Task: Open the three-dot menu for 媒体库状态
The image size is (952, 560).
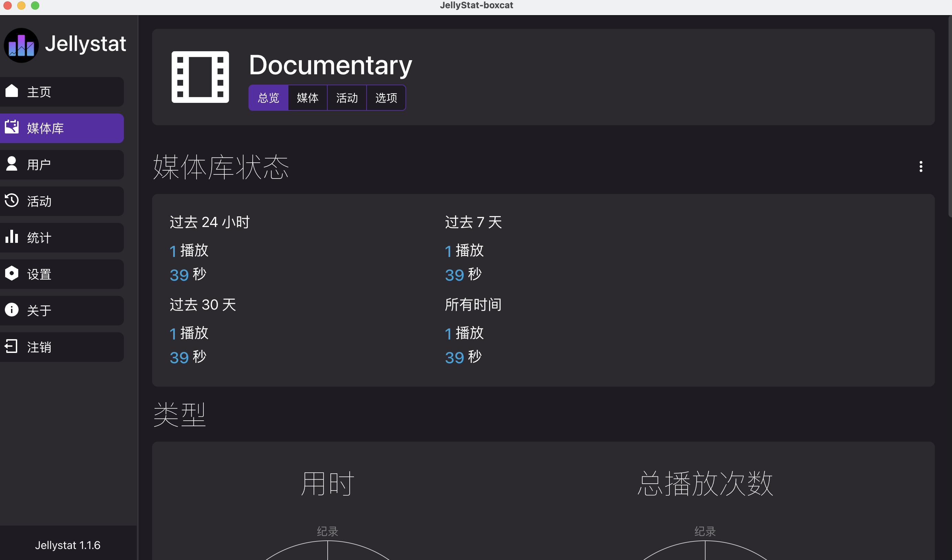Action: [921, 166]
